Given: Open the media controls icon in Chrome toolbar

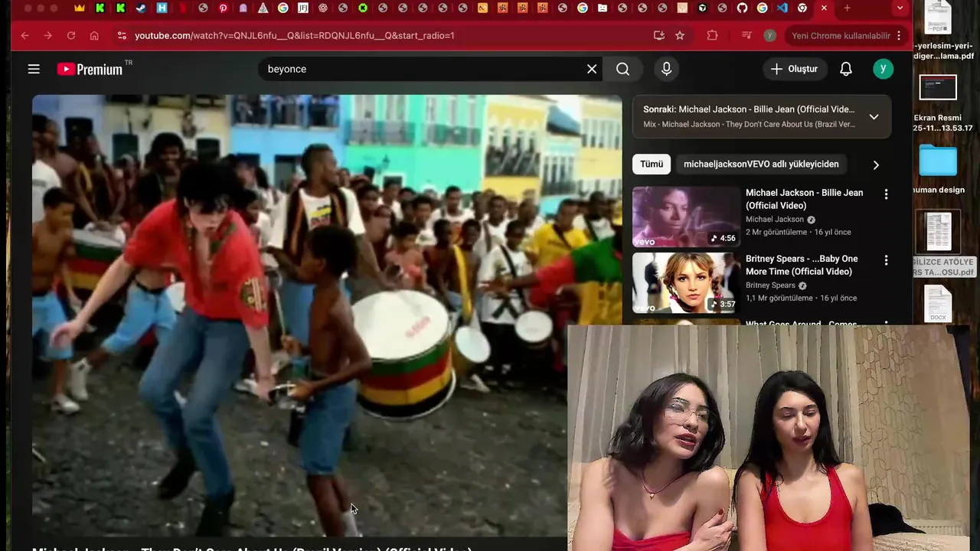Looking at the screenshot, I should click(x=746, y=35).
